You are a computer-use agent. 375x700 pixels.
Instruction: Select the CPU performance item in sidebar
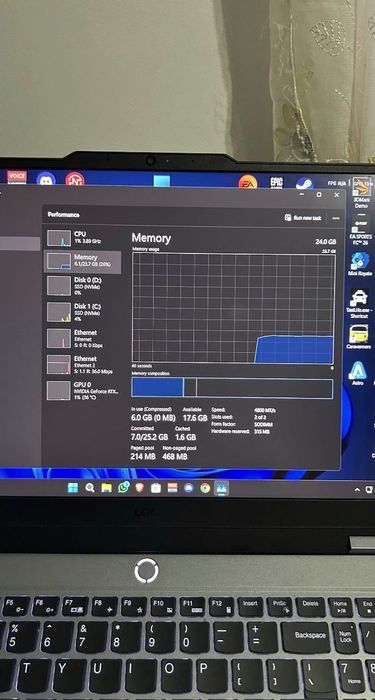click(82, 237)
